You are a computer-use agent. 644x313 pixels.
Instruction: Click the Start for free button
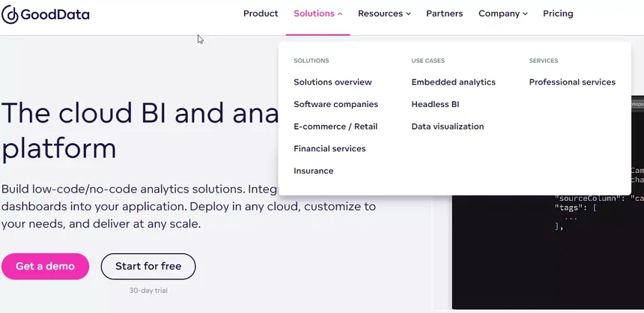point(148,266)
